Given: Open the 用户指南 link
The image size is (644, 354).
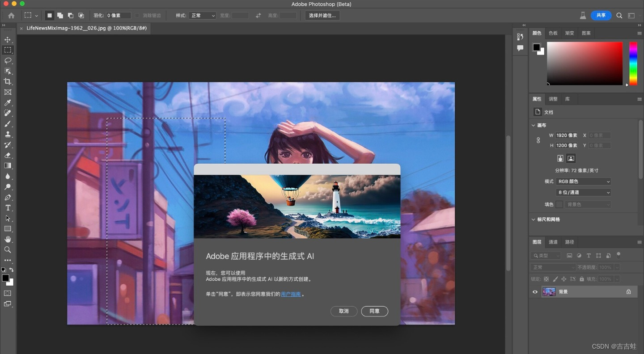Looking at the screenshot, I should coord(291,294).
